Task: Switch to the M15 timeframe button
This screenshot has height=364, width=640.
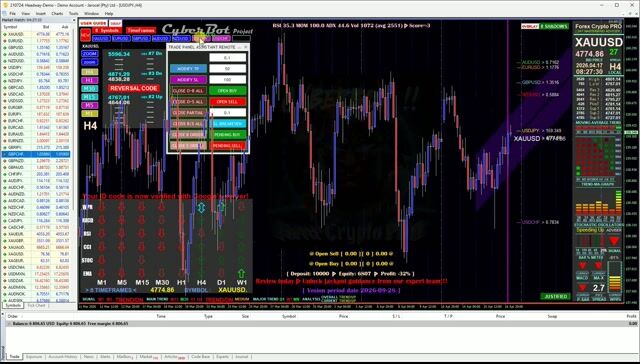Action: pyautogui.click(x=90, y=97)
